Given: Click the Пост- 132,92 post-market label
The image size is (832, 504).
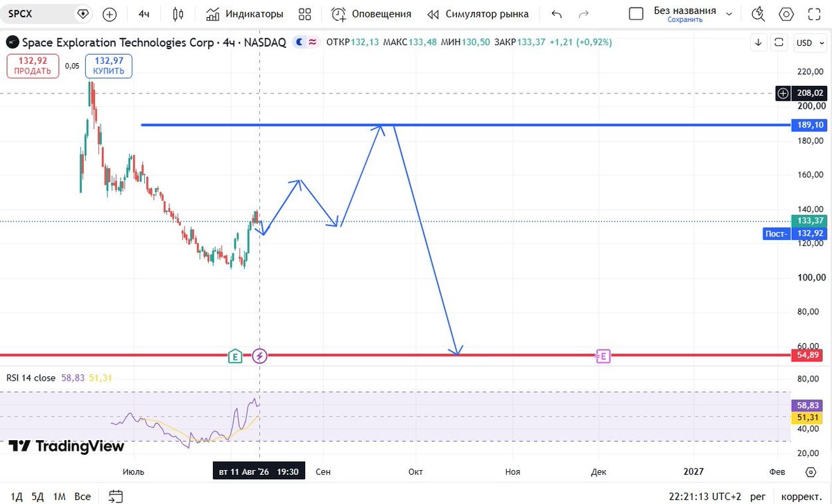Looking at the screenshot, I should point(795,234).
